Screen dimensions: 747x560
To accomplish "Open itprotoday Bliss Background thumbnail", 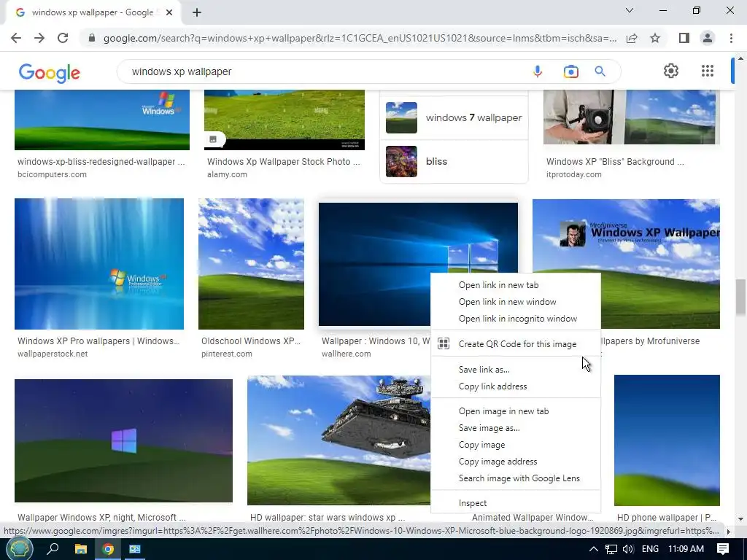I will [631, 117].
